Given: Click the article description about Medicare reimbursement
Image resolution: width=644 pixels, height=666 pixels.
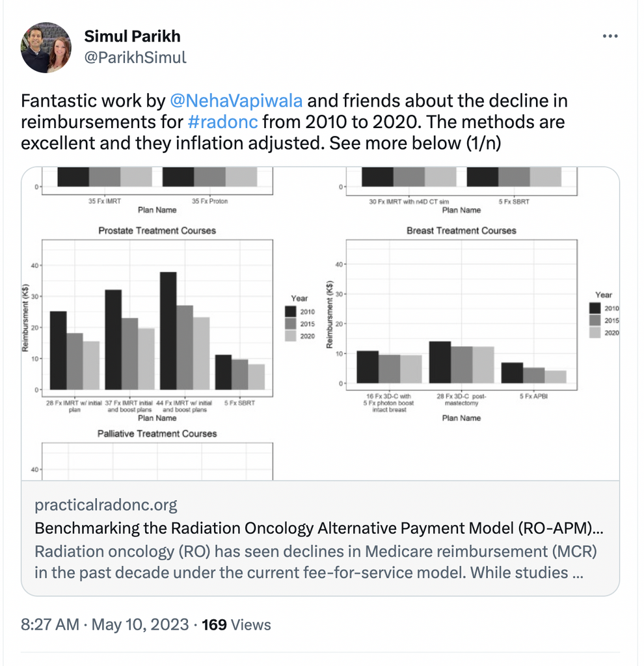Looking at the screenshot, I should point(315,563).
